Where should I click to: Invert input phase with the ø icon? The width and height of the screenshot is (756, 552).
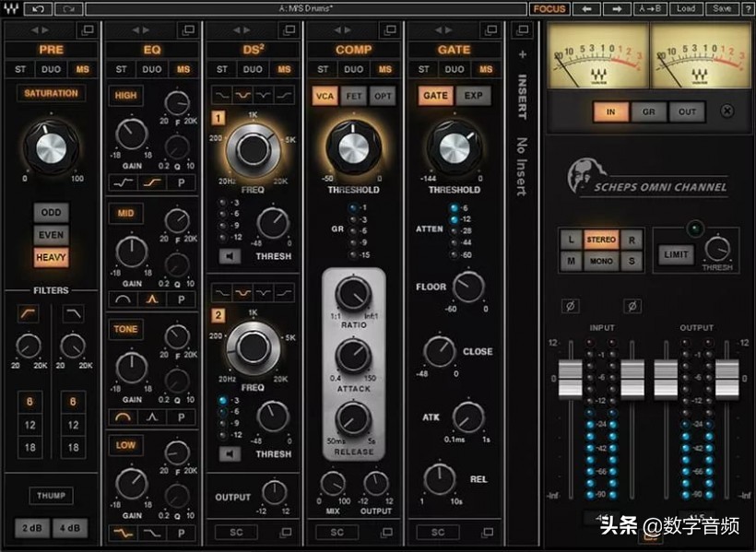pos(571,306)
